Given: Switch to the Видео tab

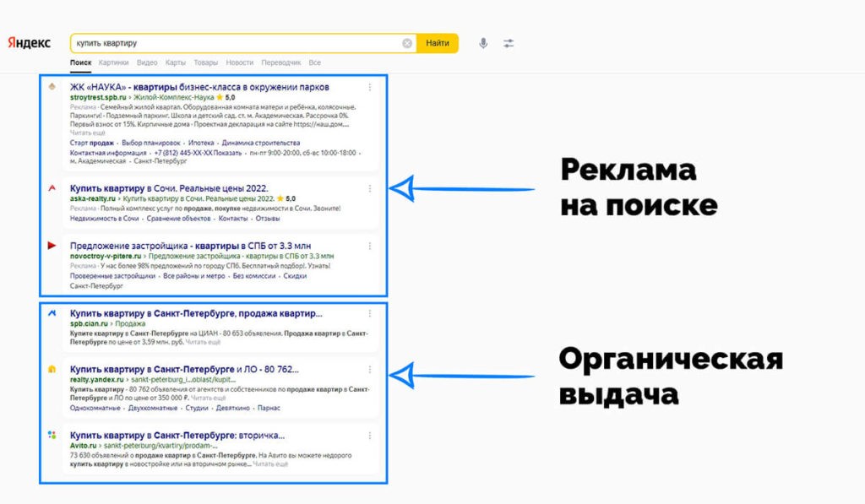Looking at the screenshot, I should point(147,62).
